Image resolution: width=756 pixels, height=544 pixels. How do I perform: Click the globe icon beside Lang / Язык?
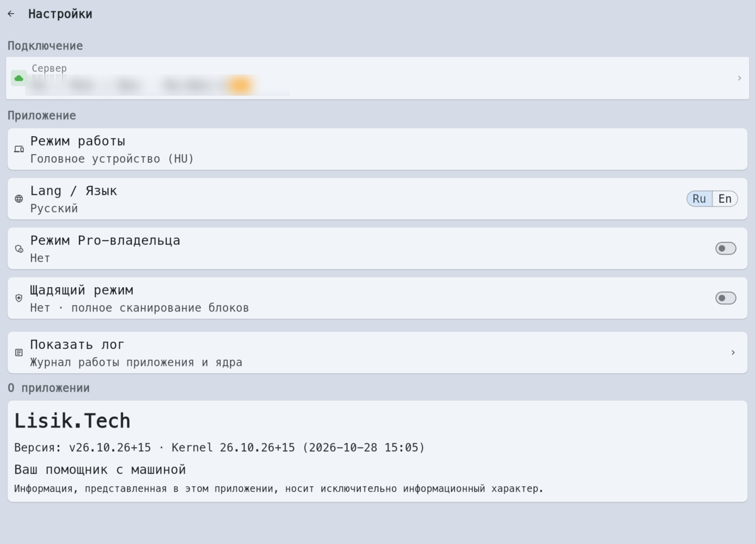(19, 199)
